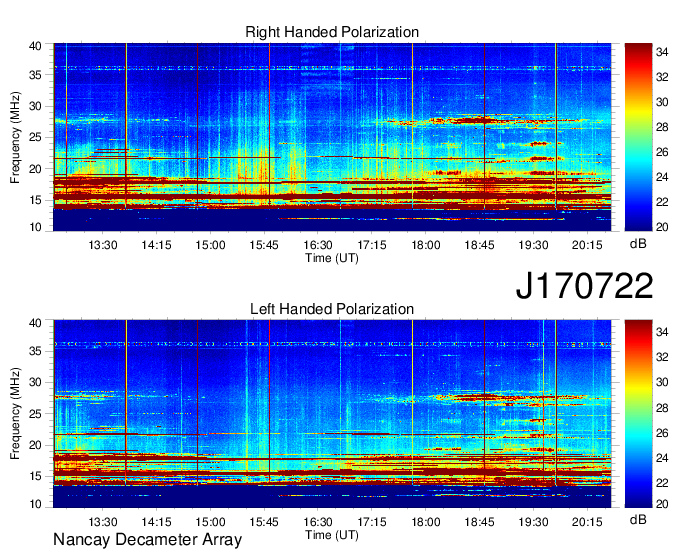Click the 25 MHz frequency tick on the Right Handed plot

pos(35,137)
